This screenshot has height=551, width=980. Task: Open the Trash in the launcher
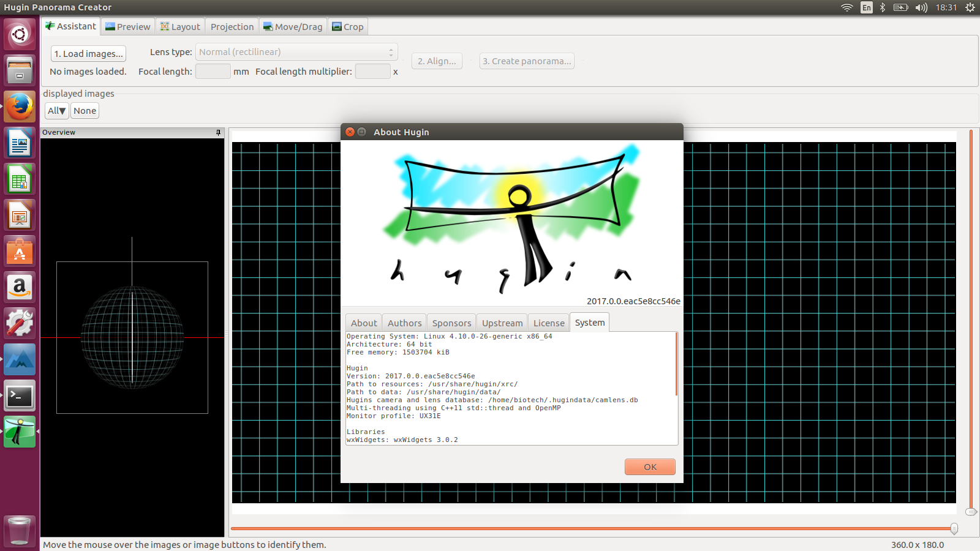pyautogui.click(x=20, y=530)
